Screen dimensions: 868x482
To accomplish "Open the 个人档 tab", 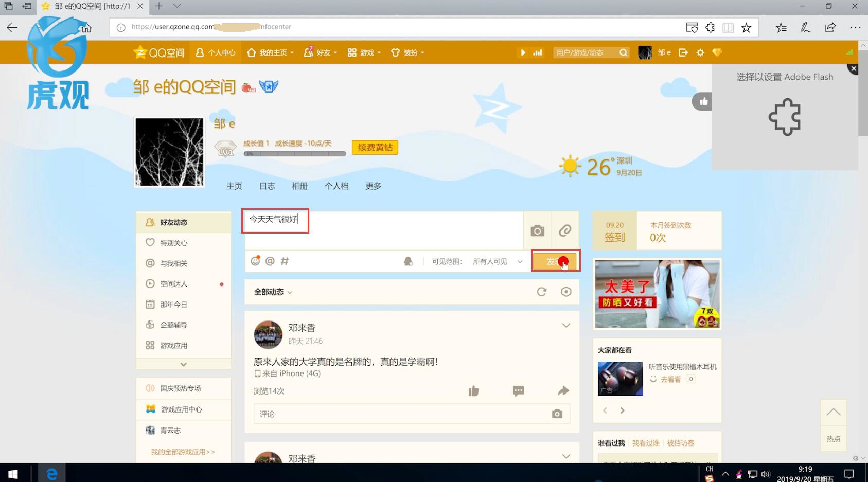I will [x=336, y=186].
